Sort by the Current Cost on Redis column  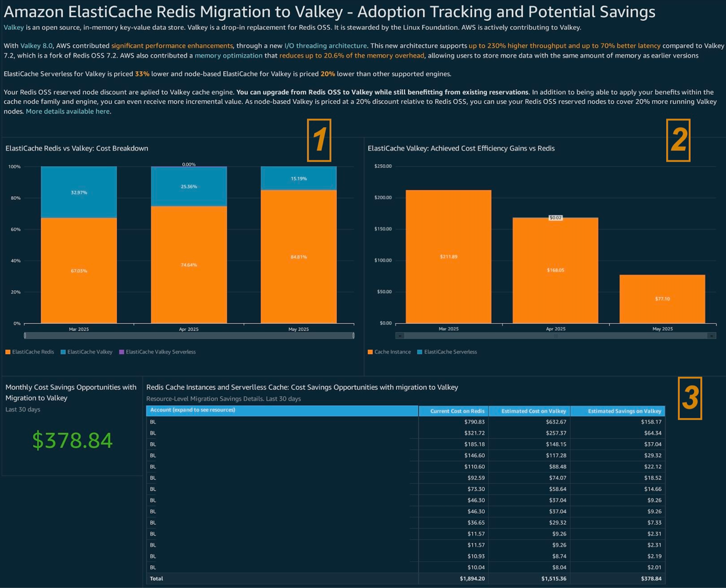(x=454, y=411)
